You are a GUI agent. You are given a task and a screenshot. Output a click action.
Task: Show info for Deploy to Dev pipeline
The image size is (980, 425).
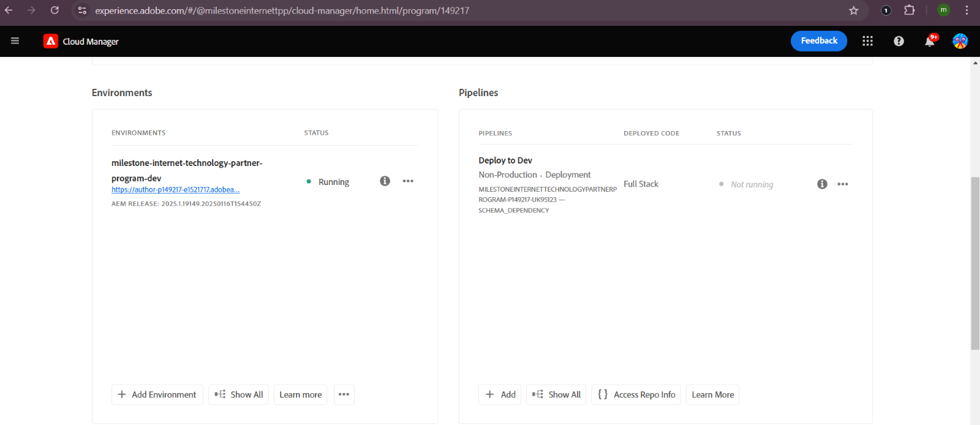(x=822, y=184)
